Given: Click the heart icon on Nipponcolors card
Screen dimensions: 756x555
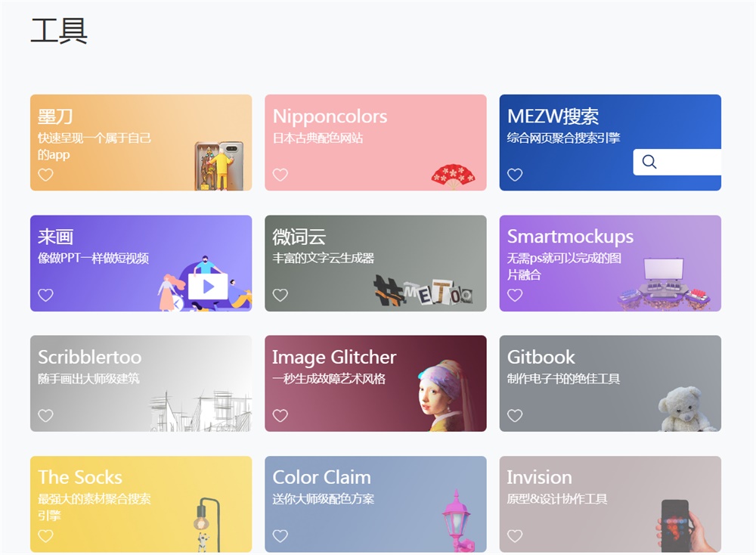Looking at the screenshot, I should coord(280,175).
